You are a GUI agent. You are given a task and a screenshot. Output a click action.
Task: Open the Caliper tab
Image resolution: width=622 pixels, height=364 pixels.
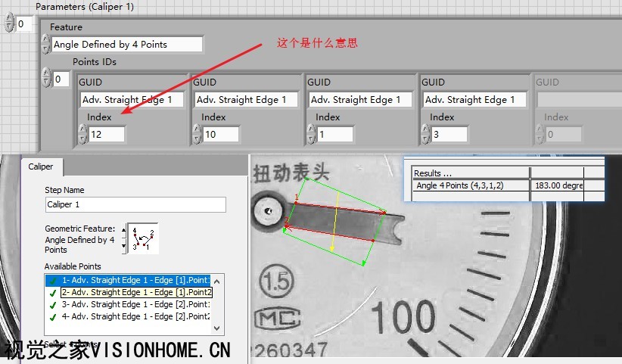pos(42,166)
